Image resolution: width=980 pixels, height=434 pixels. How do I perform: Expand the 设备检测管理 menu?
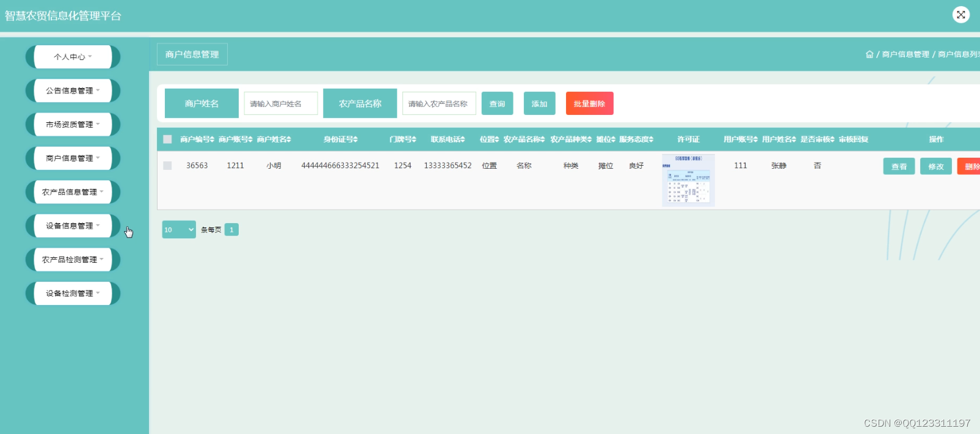[73, 293]
